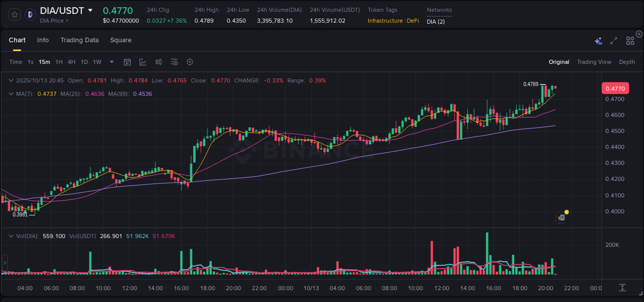Open the indicator list settings icon

(x=174, y=62)
